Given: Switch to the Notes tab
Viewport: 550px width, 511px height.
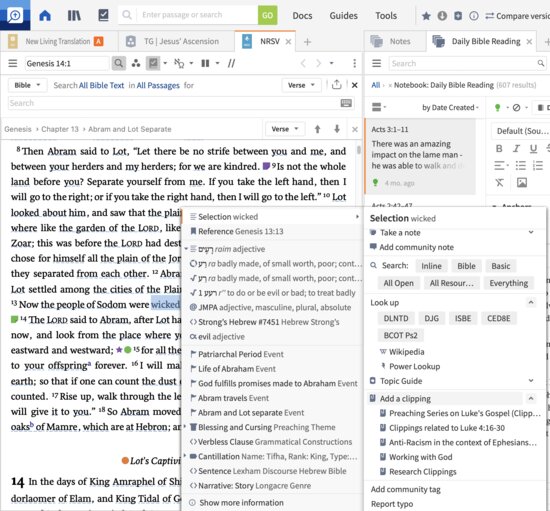Looking at the screenshot, I should coord(395,41).
